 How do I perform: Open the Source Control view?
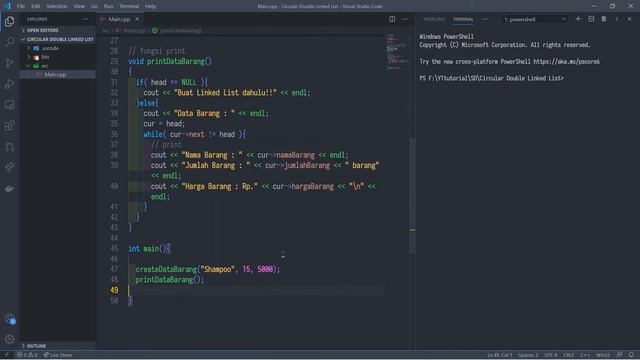point(9,63)
